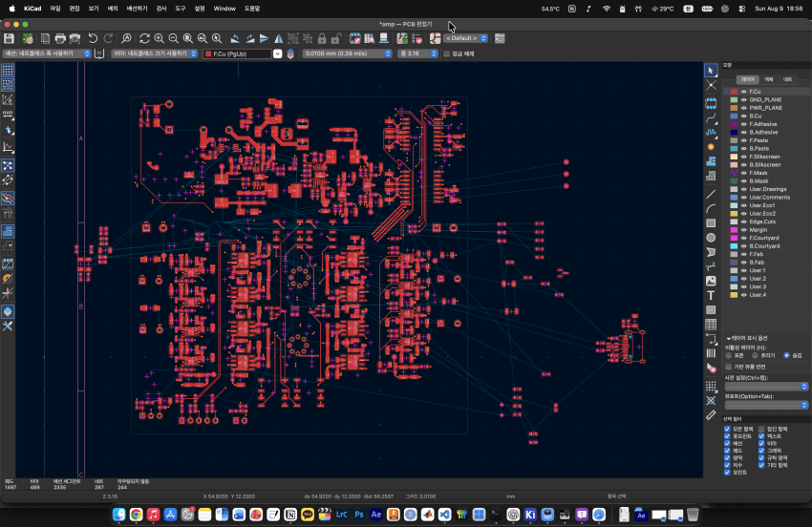Open the 사전 설정 presets dropdown
Image resolution: width=812 pixels, height=527 pixels.
[x=766, y=387]
